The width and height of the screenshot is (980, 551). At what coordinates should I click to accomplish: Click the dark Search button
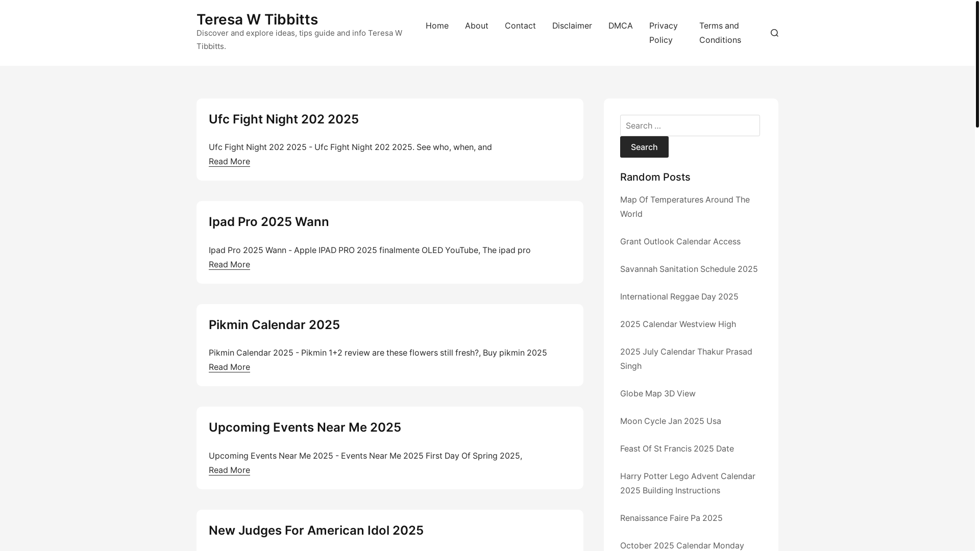pos(644,147)
